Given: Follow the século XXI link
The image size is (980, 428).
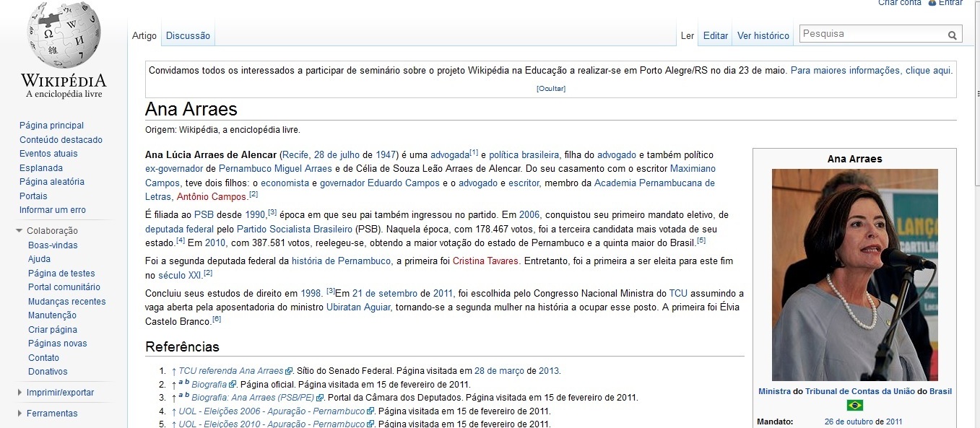Looking at the screenshot, I should pos(180,276).
